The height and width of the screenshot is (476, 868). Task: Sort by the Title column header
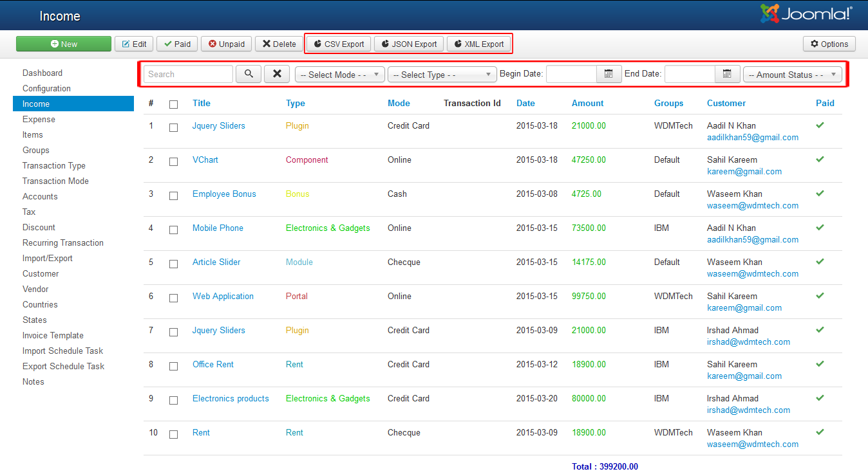[x=202, y=103]
